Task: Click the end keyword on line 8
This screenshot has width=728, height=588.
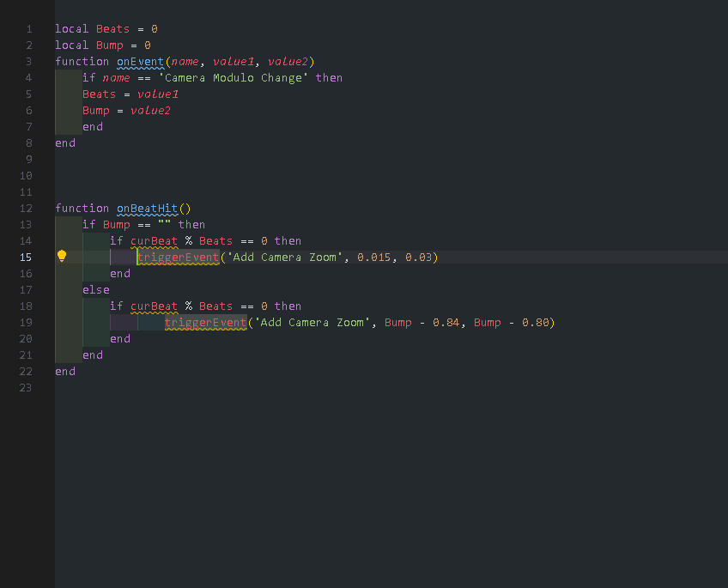Action: point(64,142)
